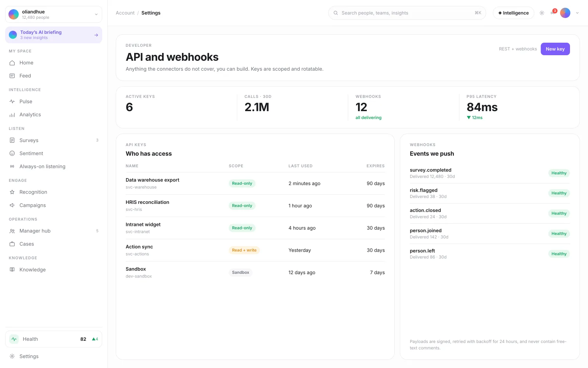
Task: Click the Analytics bar chart icon
Action: point(12,115)
